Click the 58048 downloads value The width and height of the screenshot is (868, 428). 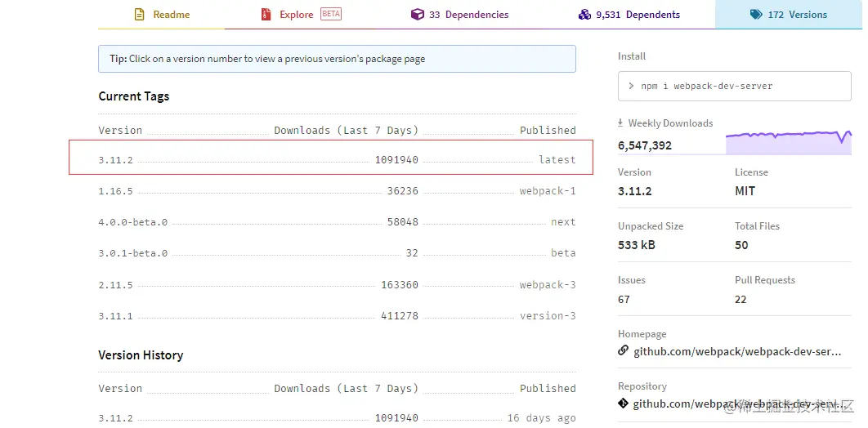[402, 222]
